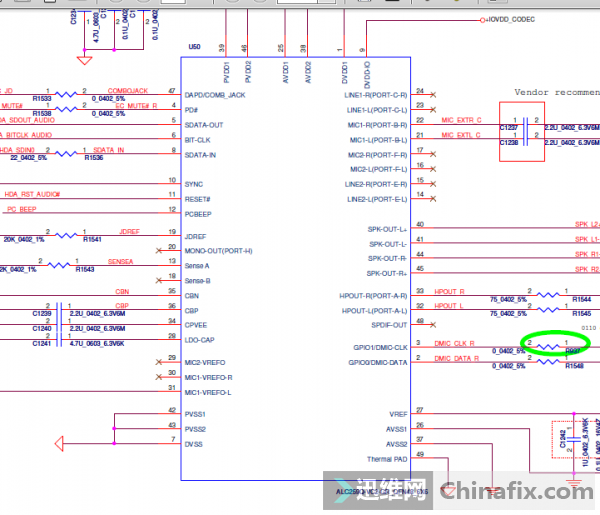The height and width of the screenshot is (515, 600).
Task: Select the C1240 capacitor designator
Action: pyautogui.click(x=42, y=329)
